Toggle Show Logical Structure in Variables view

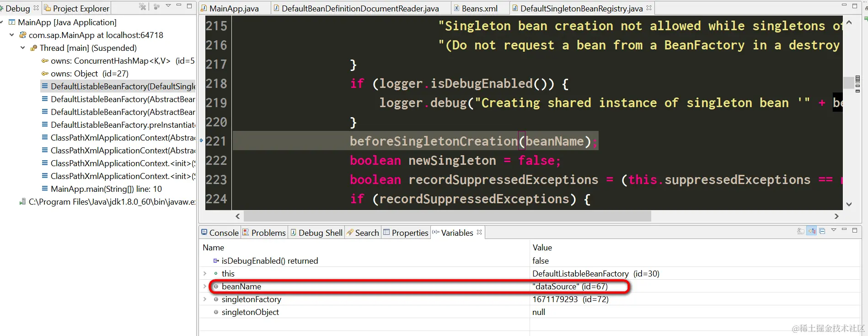point(811,231)
